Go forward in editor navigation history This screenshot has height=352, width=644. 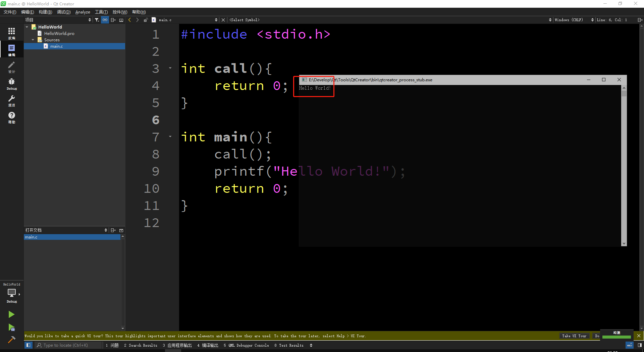pyautogui.click(x=138, y=20)
